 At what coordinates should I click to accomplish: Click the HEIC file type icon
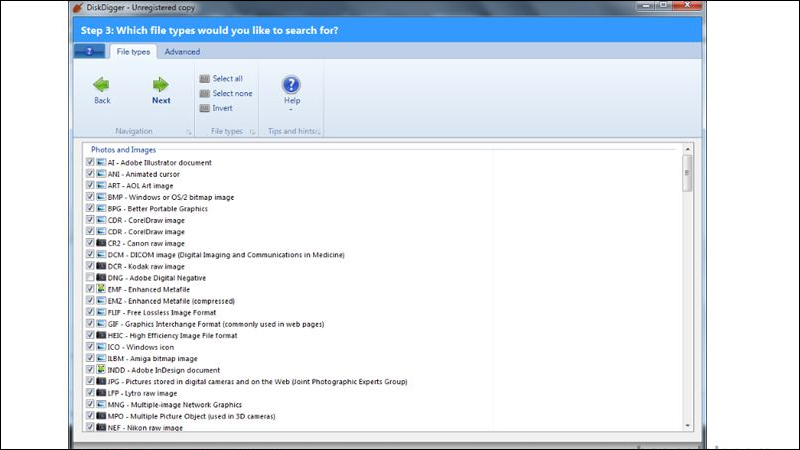point(101,335)
